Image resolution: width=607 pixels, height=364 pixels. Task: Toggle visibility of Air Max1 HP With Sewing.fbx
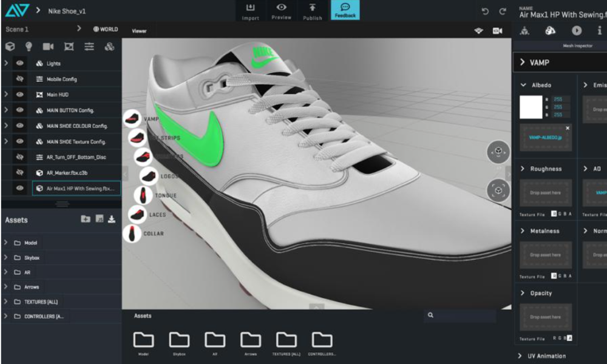19,188
